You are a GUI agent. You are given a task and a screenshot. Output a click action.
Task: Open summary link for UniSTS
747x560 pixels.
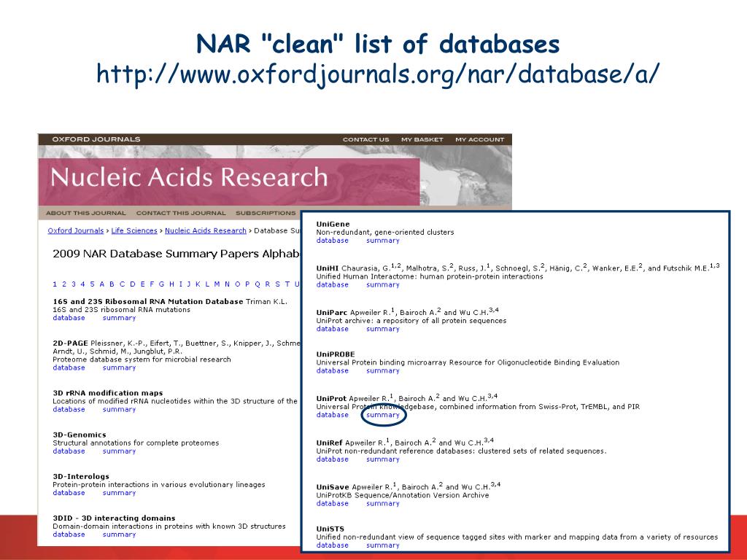[382, 545]
